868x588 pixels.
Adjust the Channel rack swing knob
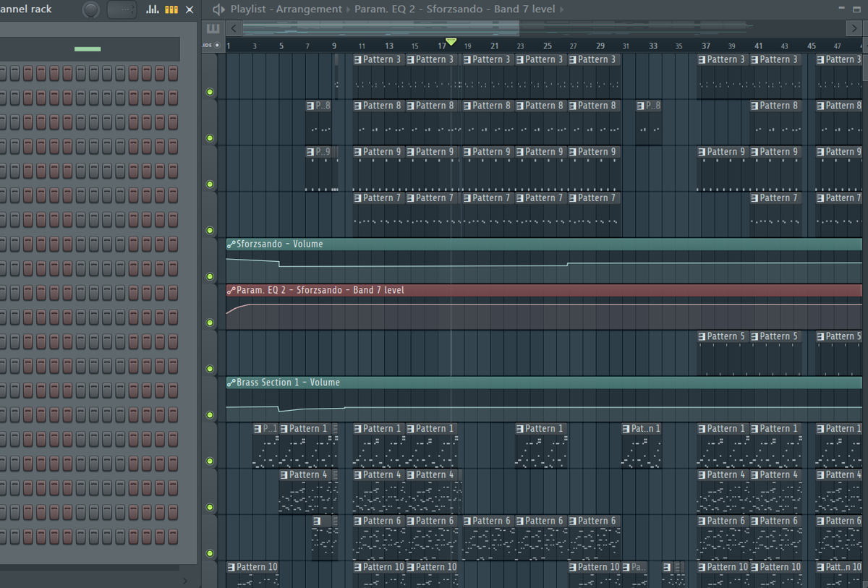click(x=91, y=9)
